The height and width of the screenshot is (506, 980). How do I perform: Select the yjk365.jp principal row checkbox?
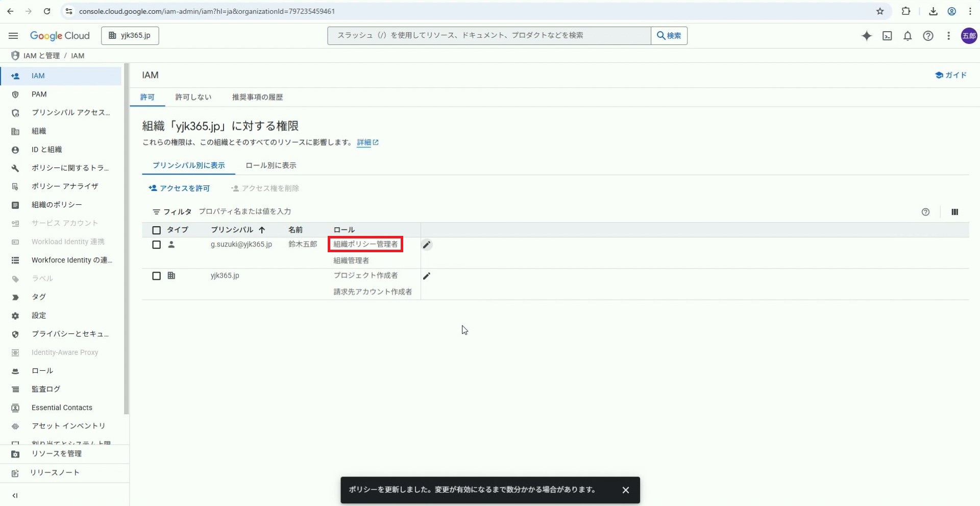pyautogui.click(x=157, y=276)
